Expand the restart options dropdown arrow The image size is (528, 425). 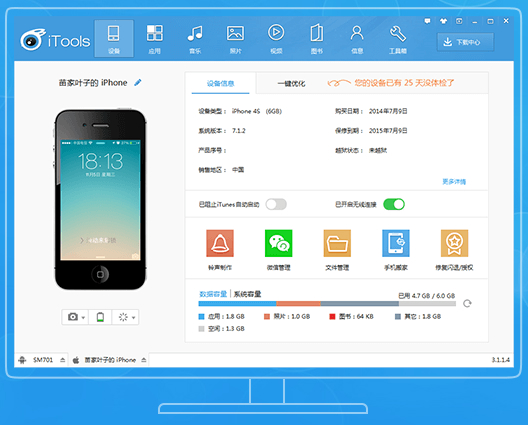tap(133, 317)
